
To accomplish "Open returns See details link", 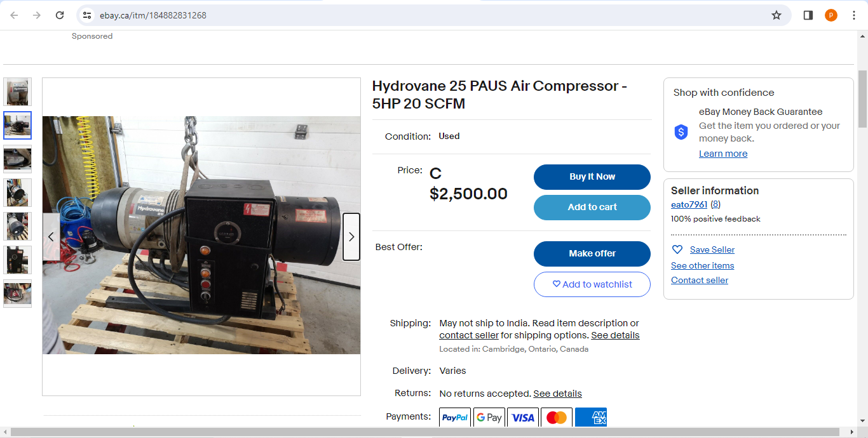I will pos(557,394).
